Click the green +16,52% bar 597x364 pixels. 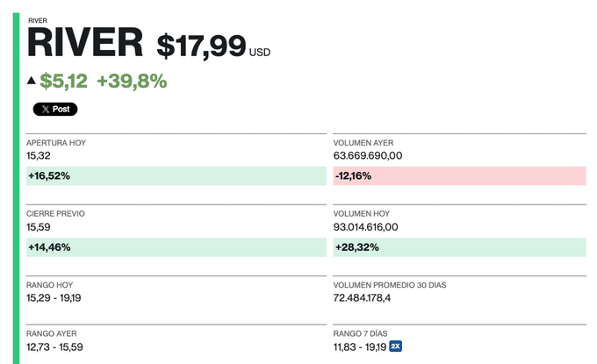pos(176,175)
